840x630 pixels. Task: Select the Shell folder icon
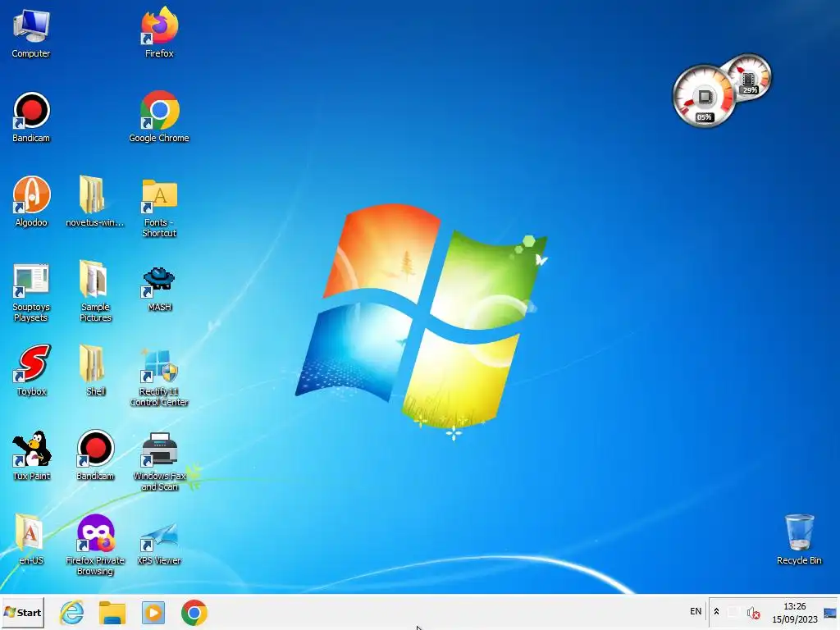point(95,371)
